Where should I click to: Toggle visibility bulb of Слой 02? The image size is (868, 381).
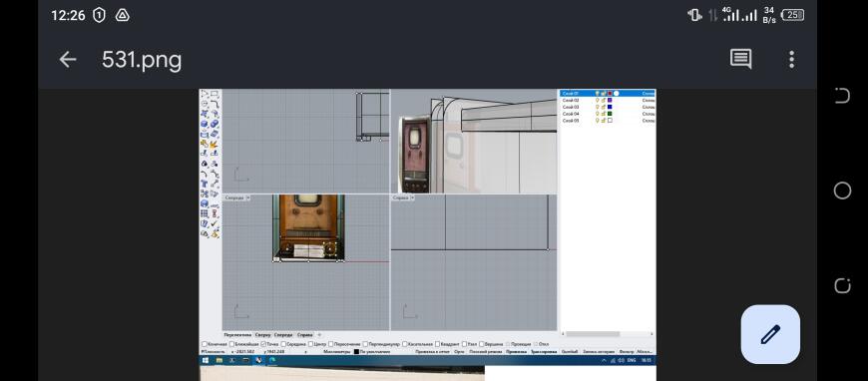598,100
